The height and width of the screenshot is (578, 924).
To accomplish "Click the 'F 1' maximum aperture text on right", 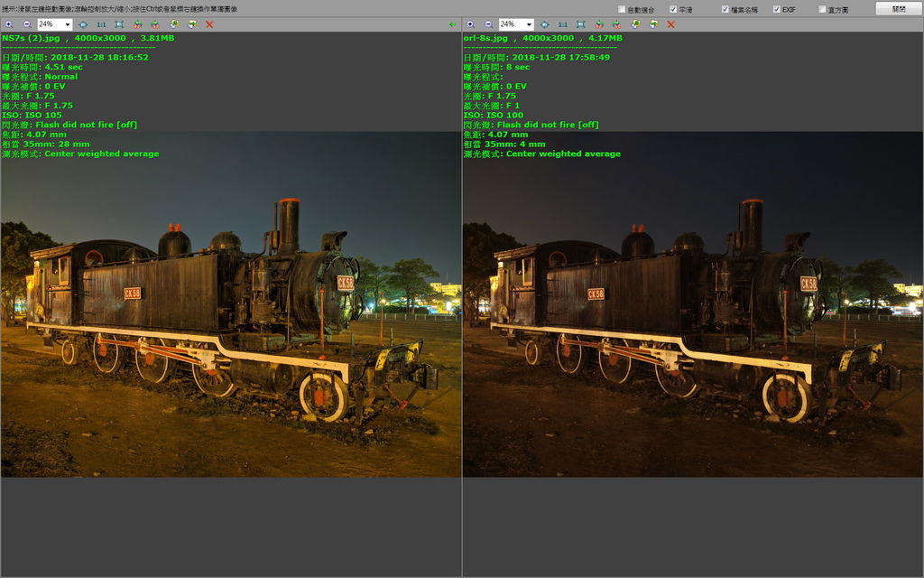I will [x=513, y=106].
